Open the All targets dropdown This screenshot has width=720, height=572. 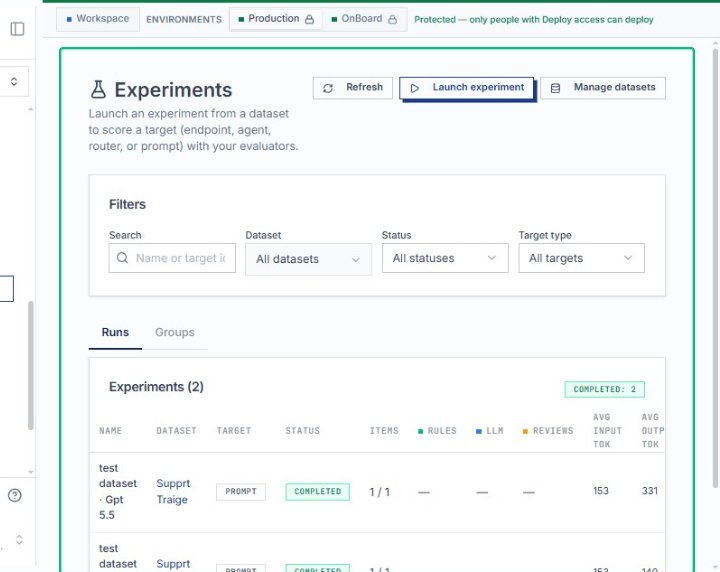(x=581, y=258)
